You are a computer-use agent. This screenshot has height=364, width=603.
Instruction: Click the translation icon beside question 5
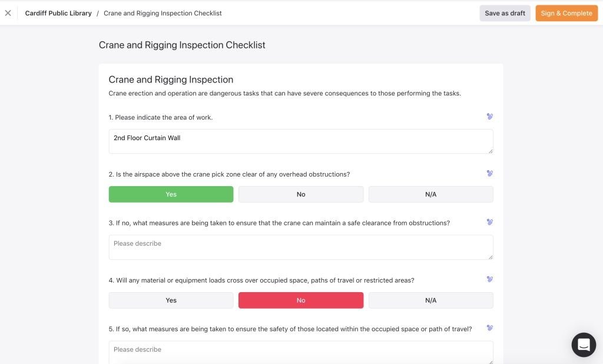coord(489,328)
